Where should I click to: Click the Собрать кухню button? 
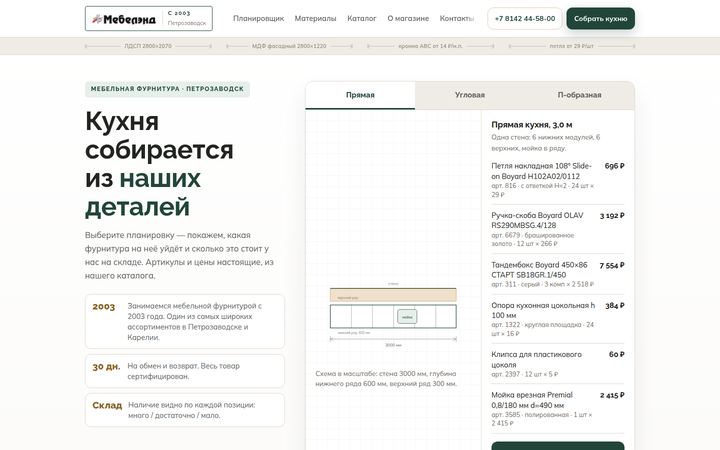(600, 18)
